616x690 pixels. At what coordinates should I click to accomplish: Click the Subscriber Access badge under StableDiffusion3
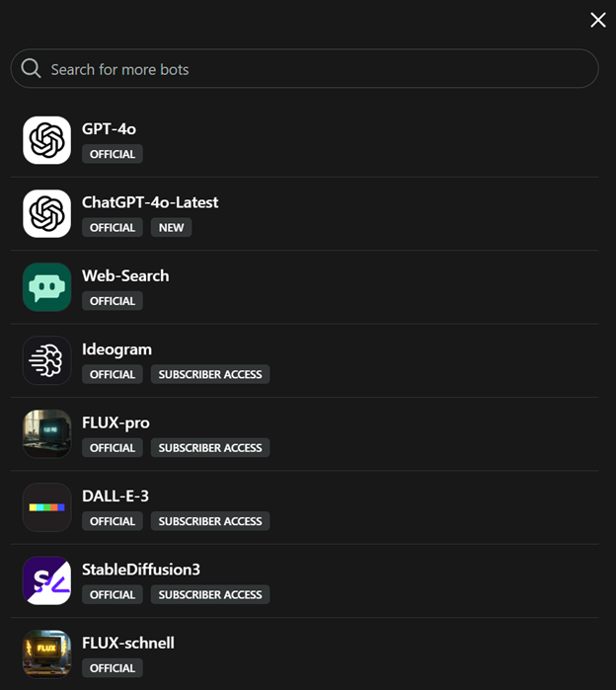click(x=210, y=594)
